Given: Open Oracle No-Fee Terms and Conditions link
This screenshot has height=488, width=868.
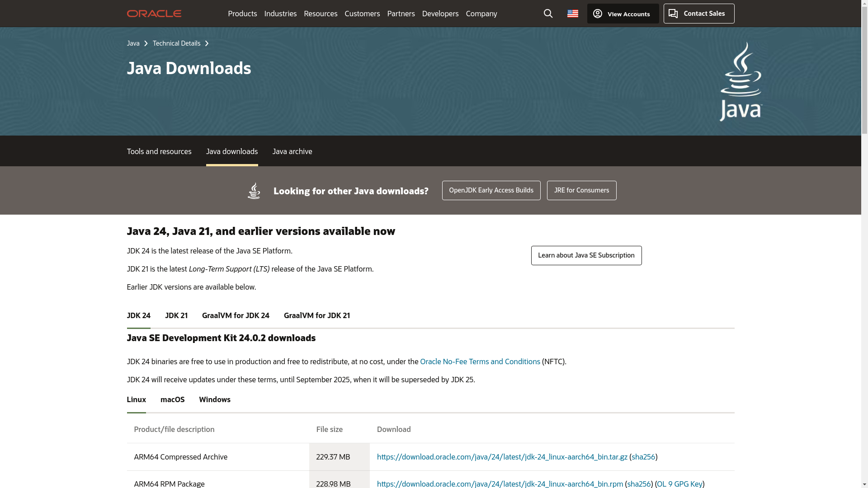Looking at the screenshot, I should 480,361.
